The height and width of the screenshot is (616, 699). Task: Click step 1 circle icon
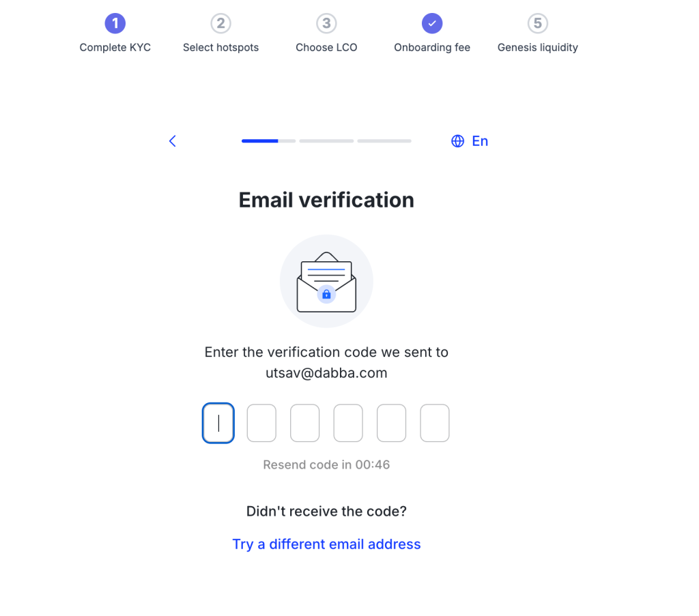(115, 23)
